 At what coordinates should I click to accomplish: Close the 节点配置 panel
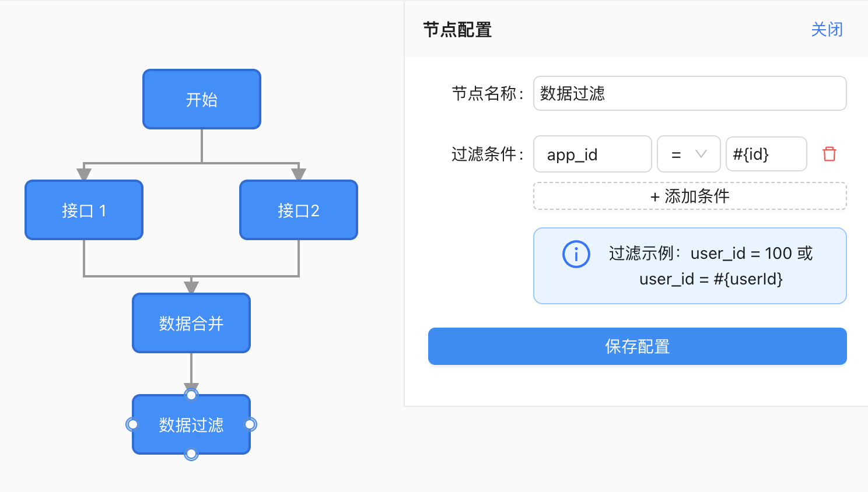click(827, 30)
